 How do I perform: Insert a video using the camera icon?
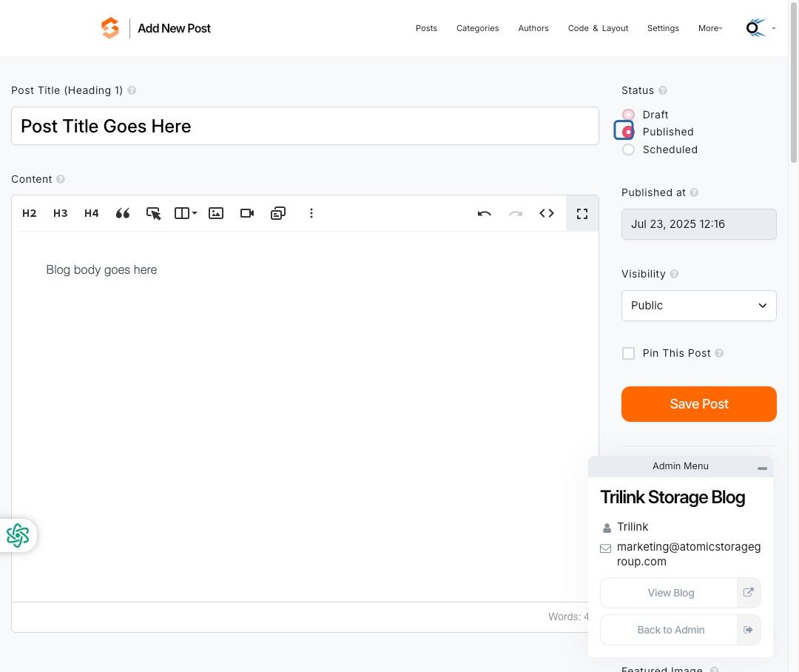247,213
